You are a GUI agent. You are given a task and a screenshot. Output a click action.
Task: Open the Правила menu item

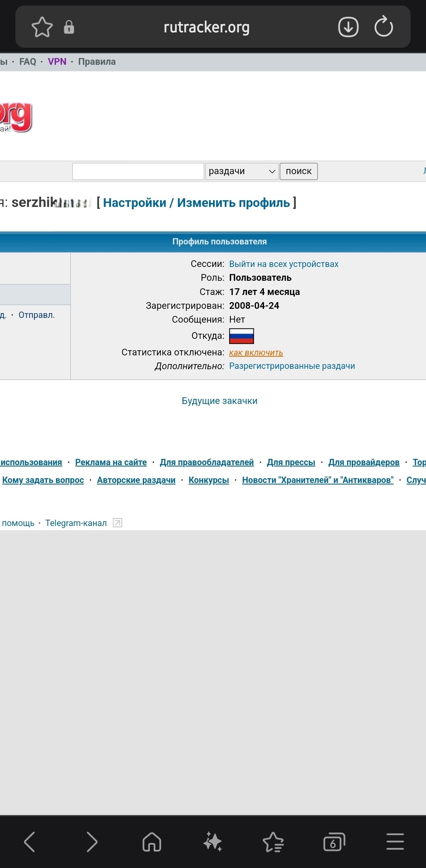click(97, 62)
